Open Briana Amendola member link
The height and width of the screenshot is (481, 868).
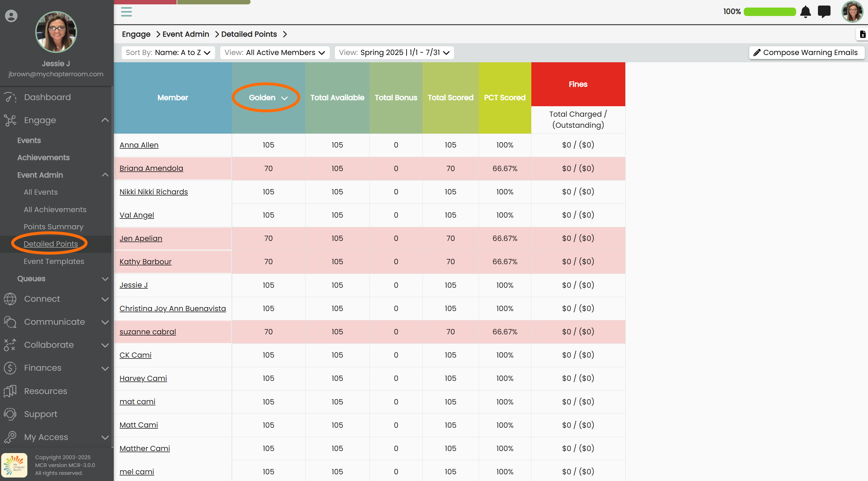click(x=151, y=168)
